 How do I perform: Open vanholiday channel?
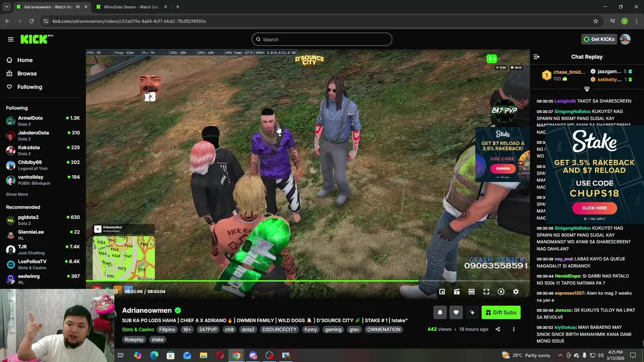coord(43,180)
